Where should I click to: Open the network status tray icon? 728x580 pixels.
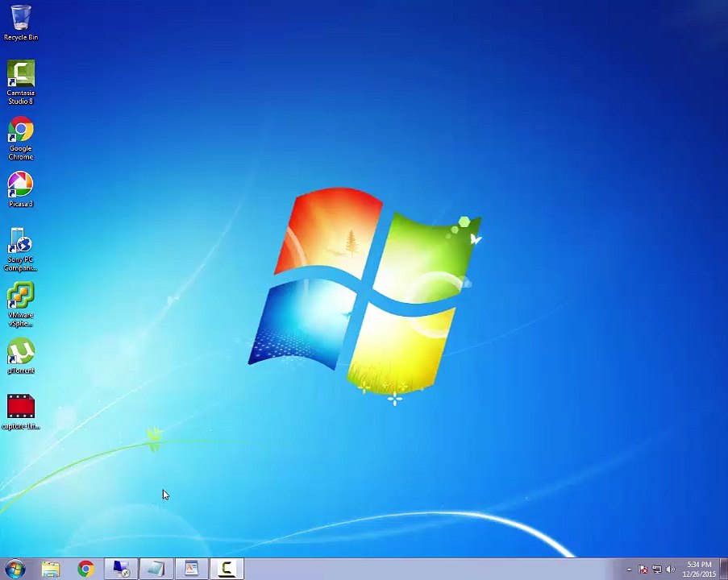(657, 570)
